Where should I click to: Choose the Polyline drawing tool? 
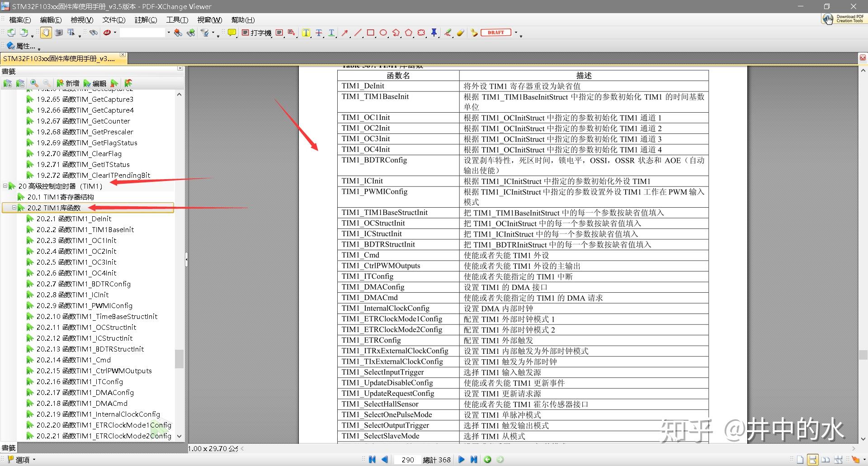tap(396, 33)
